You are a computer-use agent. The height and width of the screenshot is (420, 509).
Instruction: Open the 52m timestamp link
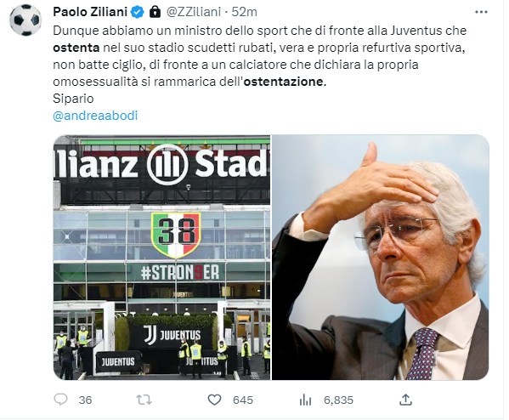click(x=244, y=12)
